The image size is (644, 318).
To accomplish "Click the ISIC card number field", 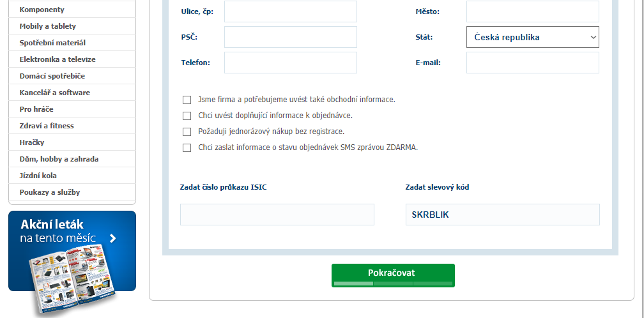I will coord(277,215).
